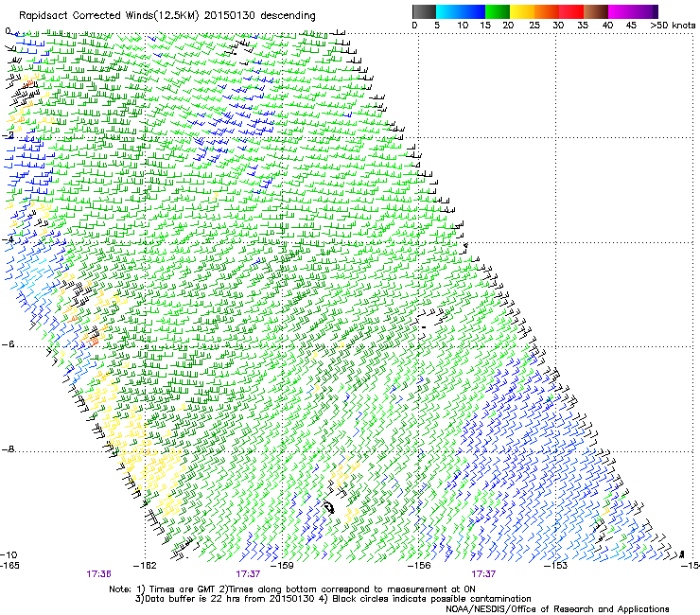Select the red 30–35 knots legend segment
Image resolution: width=700 pixels, height=615 pixels.
(x=571, y=11)
